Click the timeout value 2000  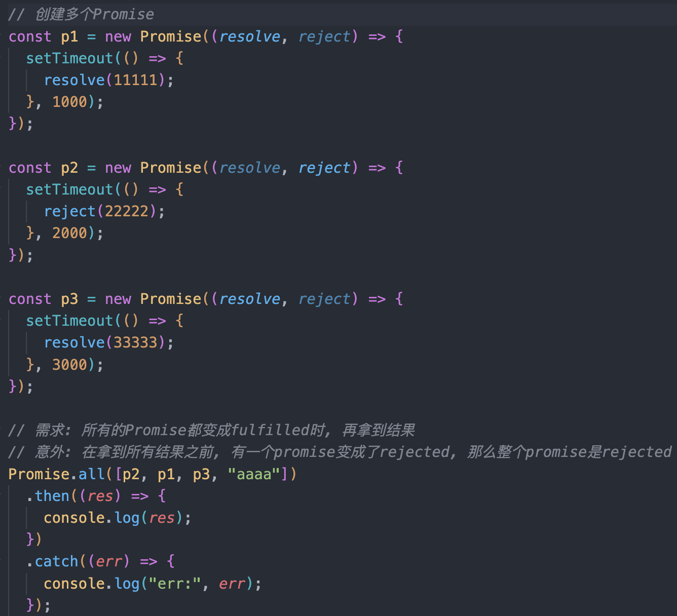click(69, 233)
